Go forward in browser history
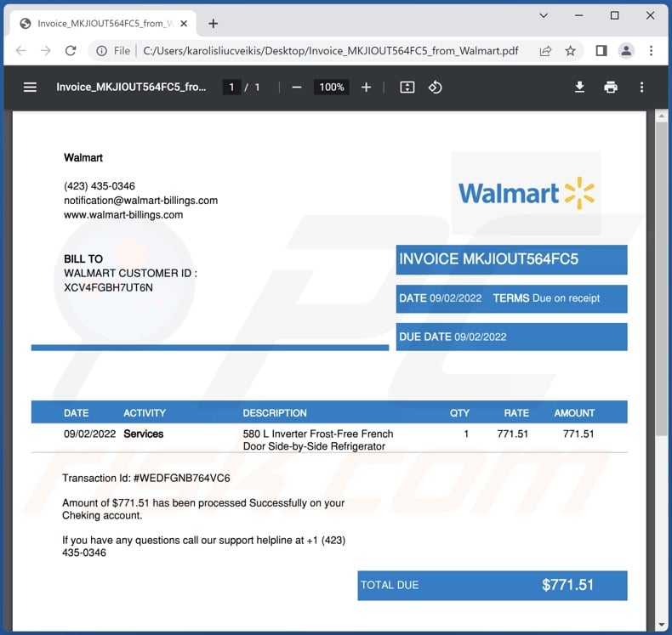Viewport: 672px width, 635px height. (45, 51)
